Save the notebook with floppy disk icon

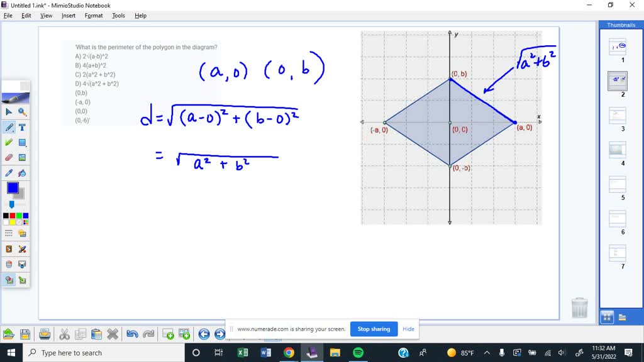pyautogui.click(x=25, y=334)
